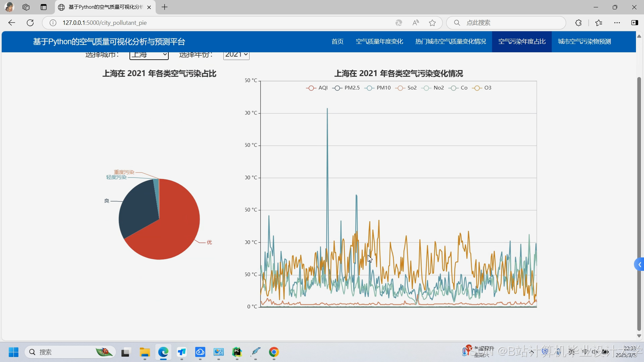Viewport: 644px width, 362px height.
Task: Open the browser extensions icon
Action: [578, 23]
